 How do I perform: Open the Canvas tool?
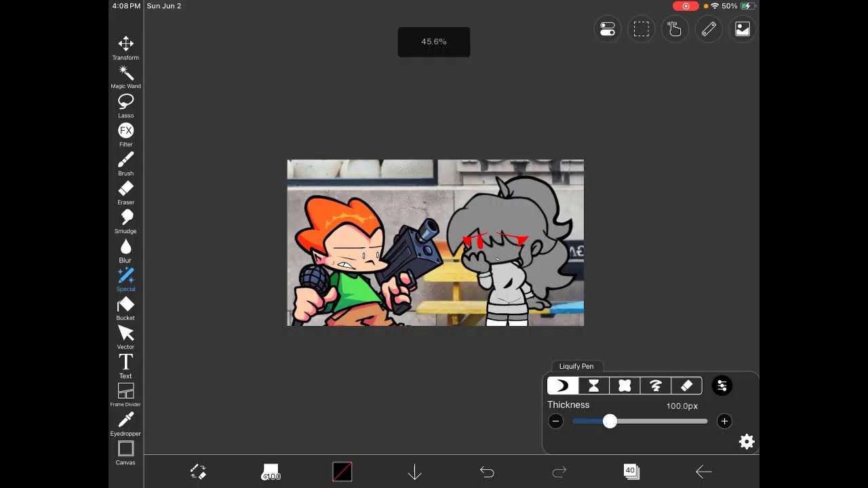(125, 453)
